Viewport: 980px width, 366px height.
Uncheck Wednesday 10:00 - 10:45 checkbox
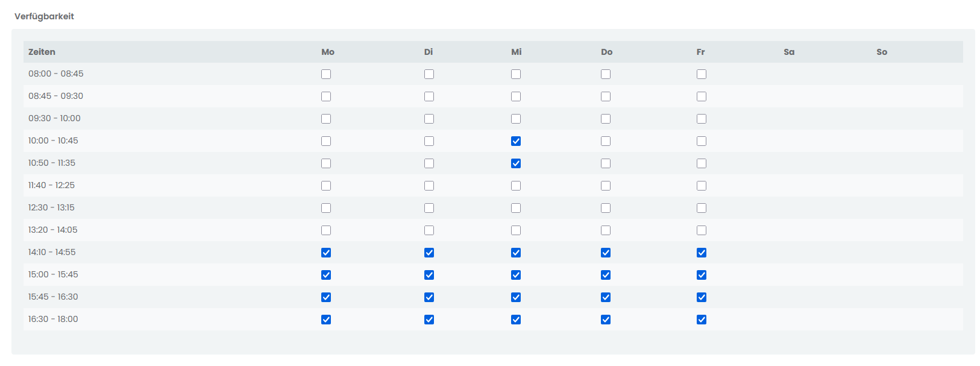click(516, 141)
